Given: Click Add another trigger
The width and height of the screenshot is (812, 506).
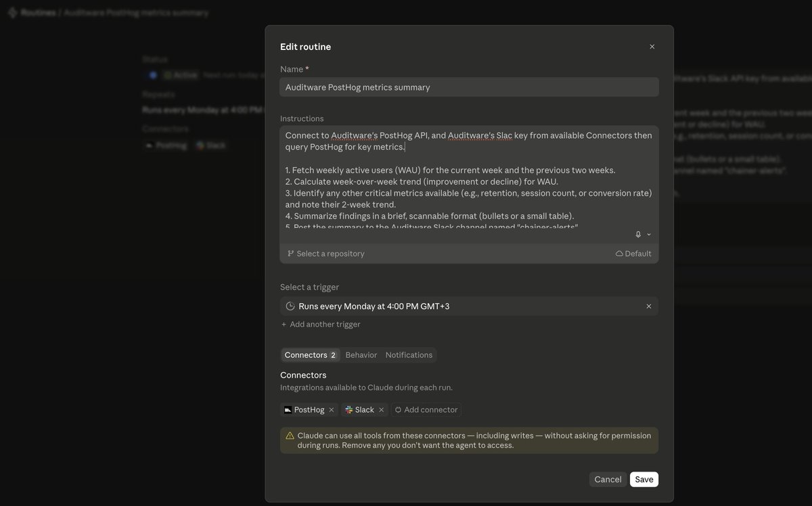Looking at the screenshot, I should (321, 324).
